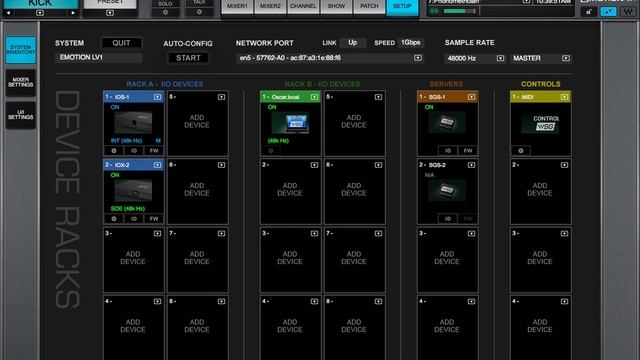This screenshot has width=640, height=360.
Task: Select previous channel with left arrow under KICK
Action: pos(9,13)
